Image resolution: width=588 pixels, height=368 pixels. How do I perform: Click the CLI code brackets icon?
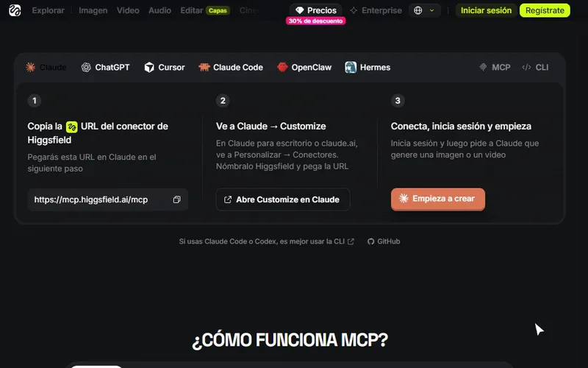pos(526,67)
